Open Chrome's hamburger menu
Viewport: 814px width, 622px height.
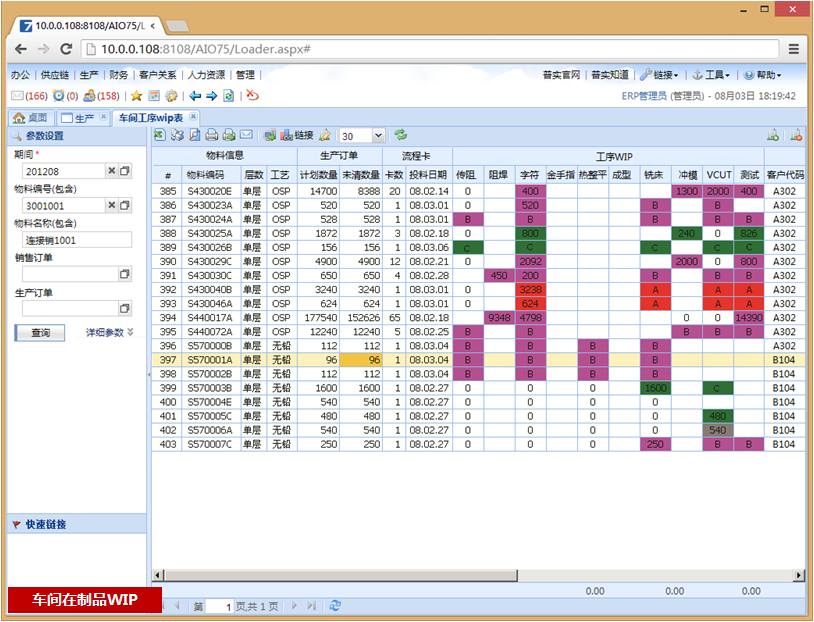(794, 49)
